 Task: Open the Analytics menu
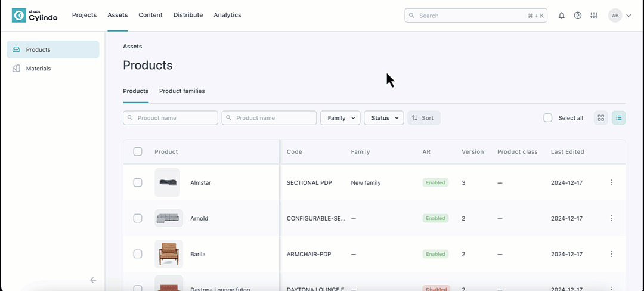pos(227,15)
